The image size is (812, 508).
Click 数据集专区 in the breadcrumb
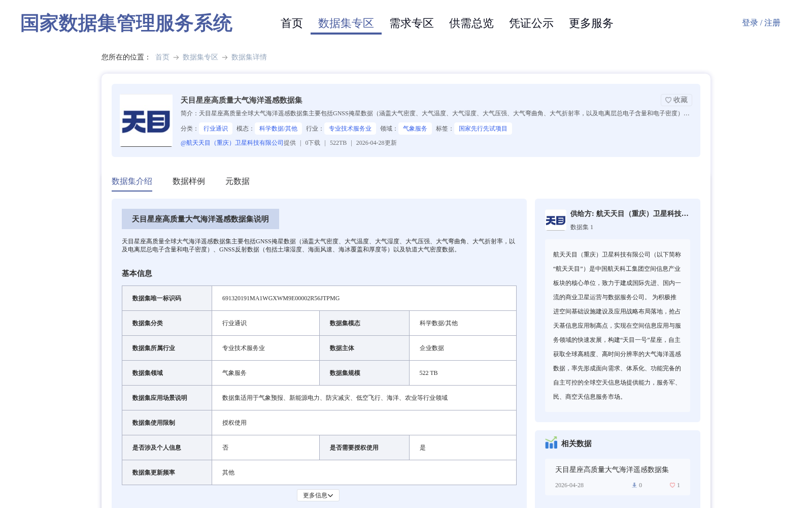click(200, 57)
